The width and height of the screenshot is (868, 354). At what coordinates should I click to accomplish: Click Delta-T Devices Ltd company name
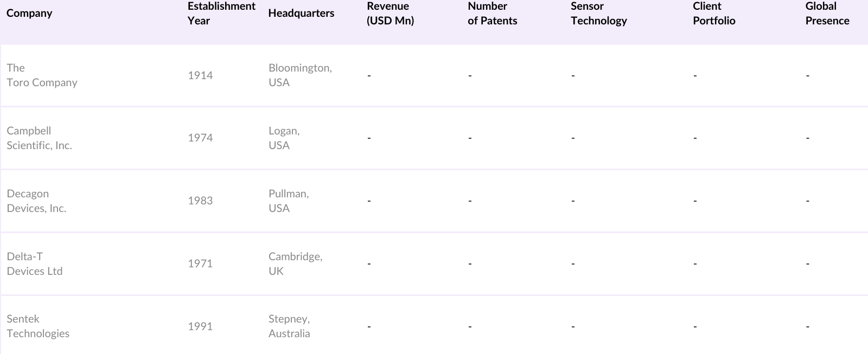[35, 264]
